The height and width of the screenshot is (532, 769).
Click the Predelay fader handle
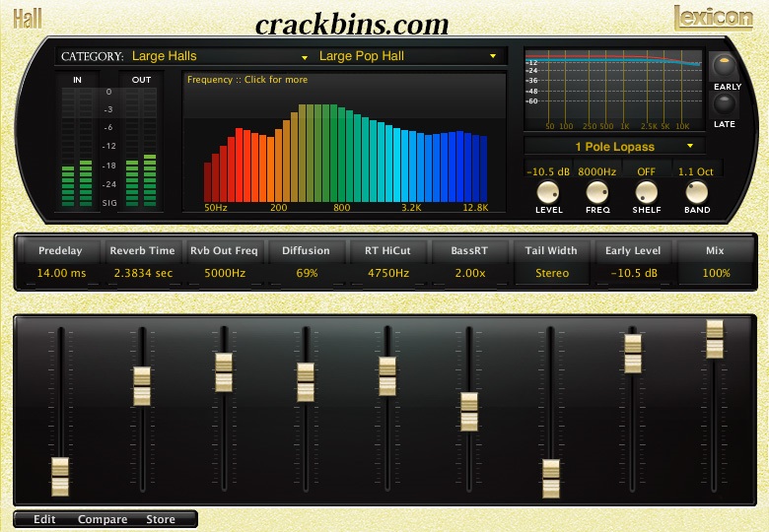[60, 477]
